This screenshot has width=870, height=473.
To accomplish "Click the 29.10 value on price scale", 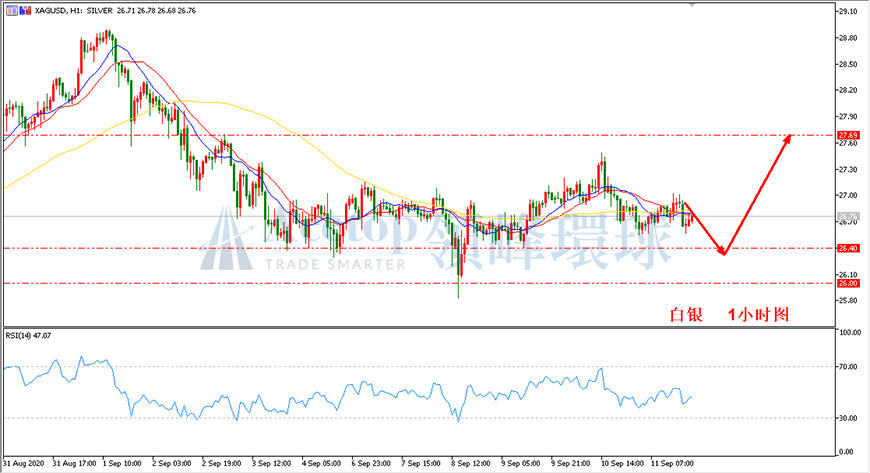I will coord(848,12).
